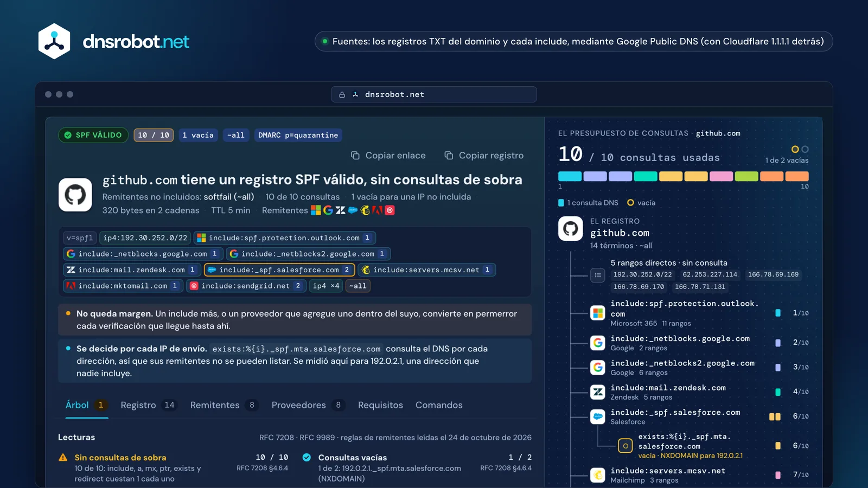Click the empty-lookup circle icon beside exists node
The image size is (868, 488).
(626, 446)
